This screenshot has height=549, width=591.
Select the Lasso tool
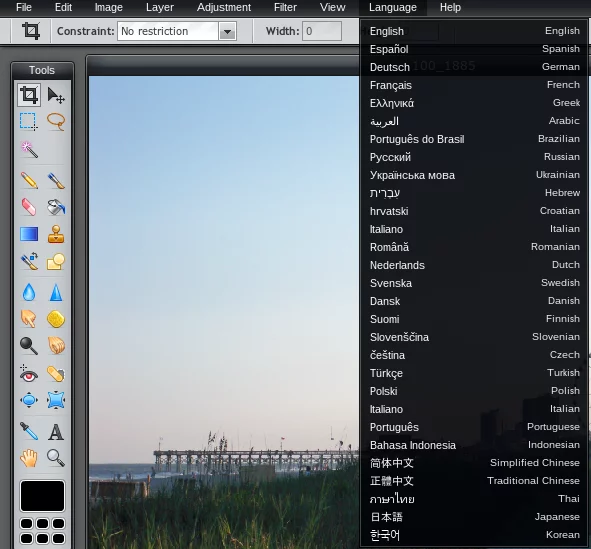(x=56, y=122)
